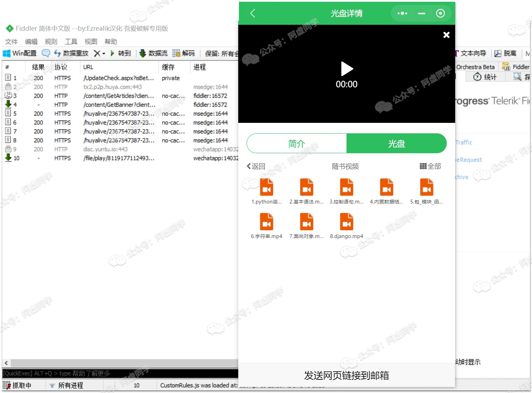The height and width of the screenshot is (393, 532).
Task: Click the 数据重放 replay button
Action: (71, 53)
